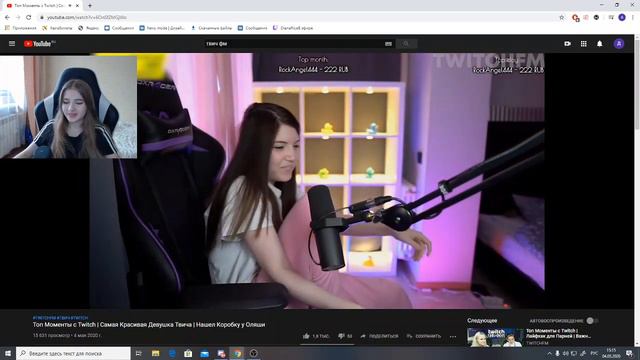Switch to Chrome in the taskbar
640x360 pixels.
pyautogui.click(x=237, y=353)
